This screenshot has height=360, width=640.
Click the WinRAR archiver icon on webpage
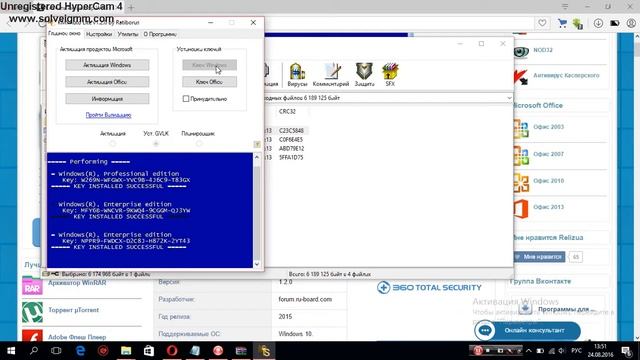tap(32, 286)
